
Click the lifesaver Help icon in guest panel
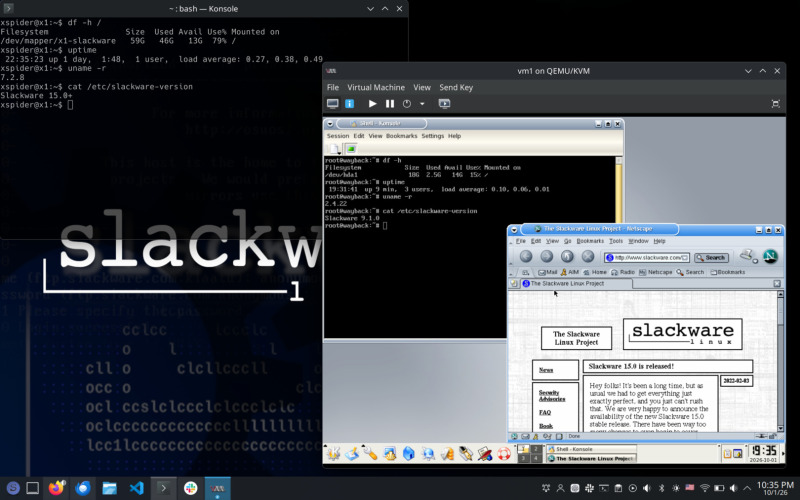coord(504,453)
